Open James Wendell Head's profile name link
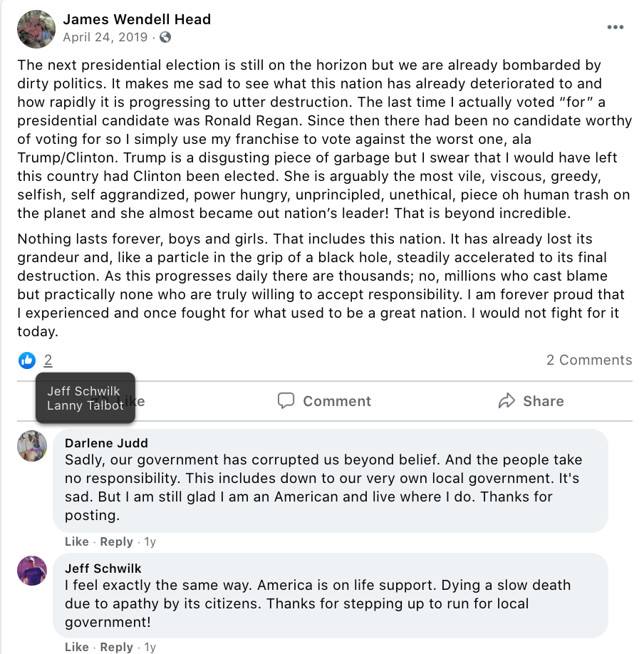 137,19
